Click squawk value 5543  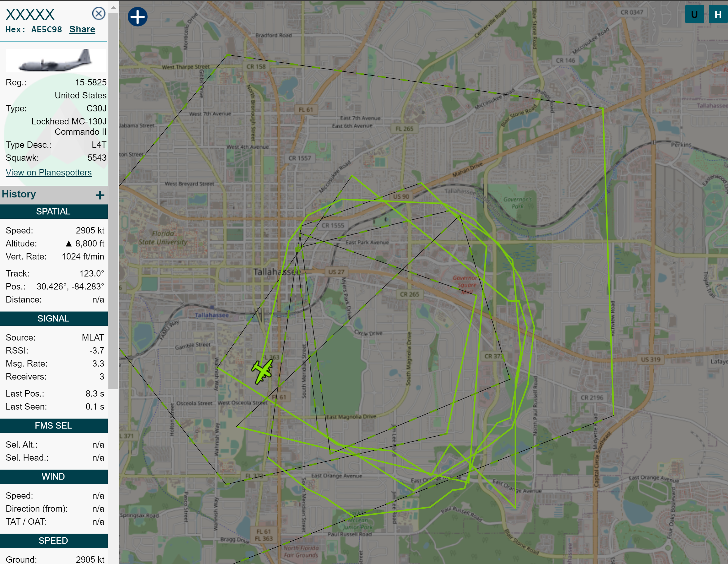click(x=97, y=158)
